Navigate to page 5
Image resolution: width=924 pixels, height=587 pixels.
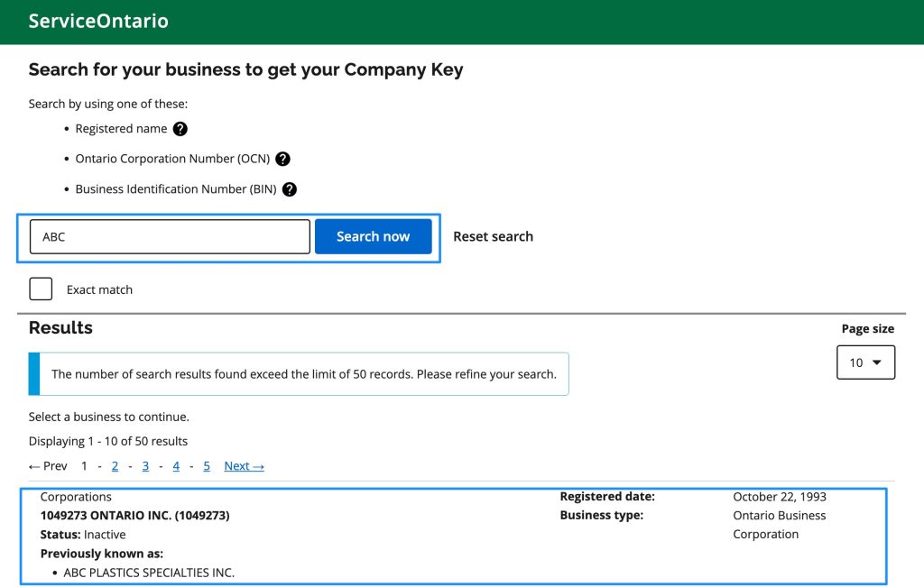point(206,465)
